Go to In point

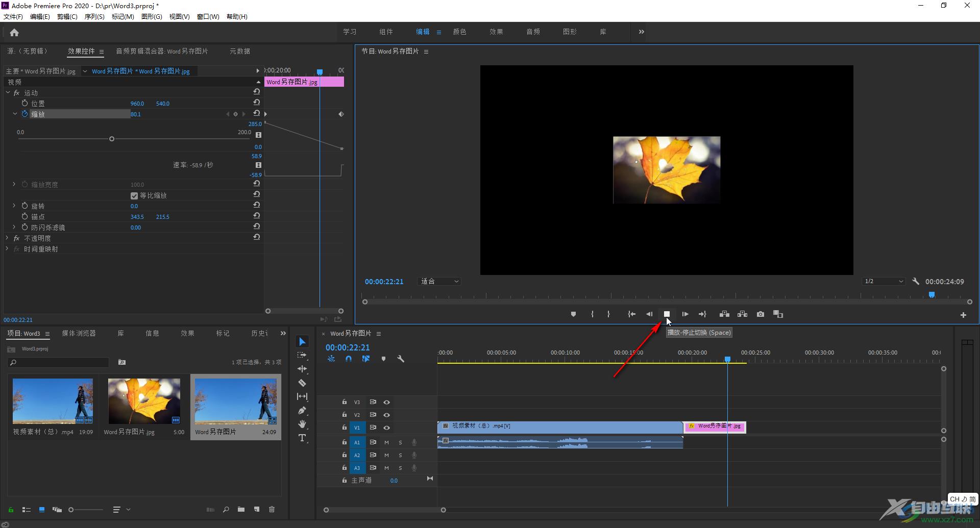coord(631,314)
